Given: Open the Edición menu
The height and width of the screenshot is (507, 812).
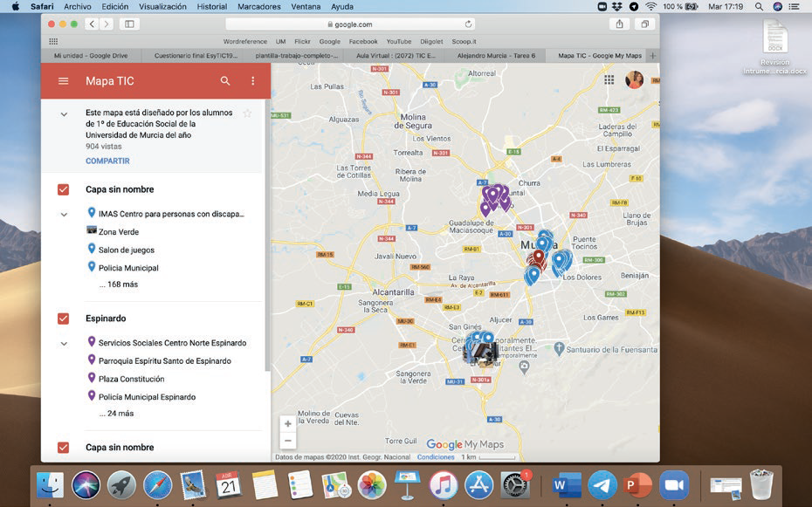Looking at the screenshot, I should (x=115, y=7).
